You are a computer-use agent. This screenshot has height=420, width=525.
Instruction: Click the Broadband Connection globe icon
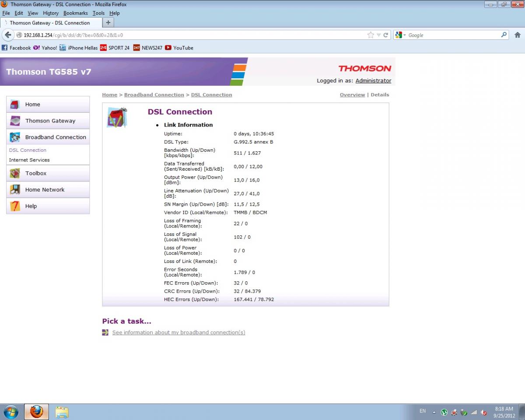coord(15,137)
